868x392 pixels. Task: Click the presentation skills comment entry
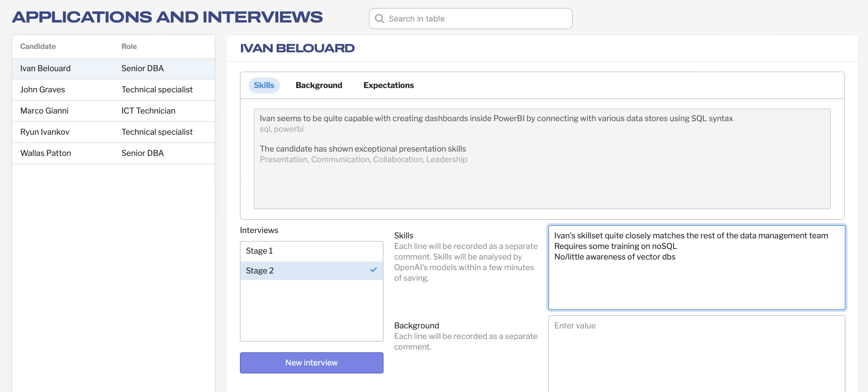[x=363, y=149]
